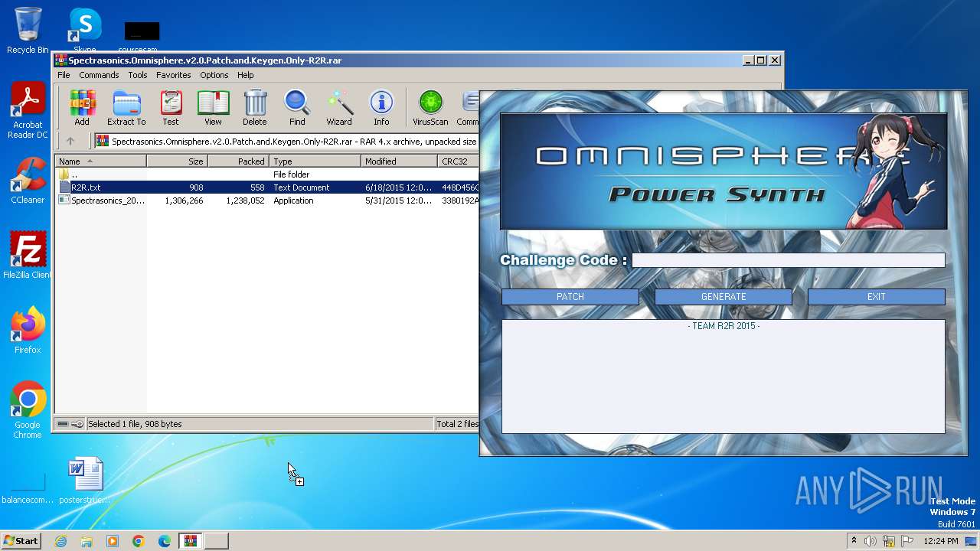Screen dimensions: 980x551
Task: Click the EXIT button in keygen
Action: click(877, 297)
